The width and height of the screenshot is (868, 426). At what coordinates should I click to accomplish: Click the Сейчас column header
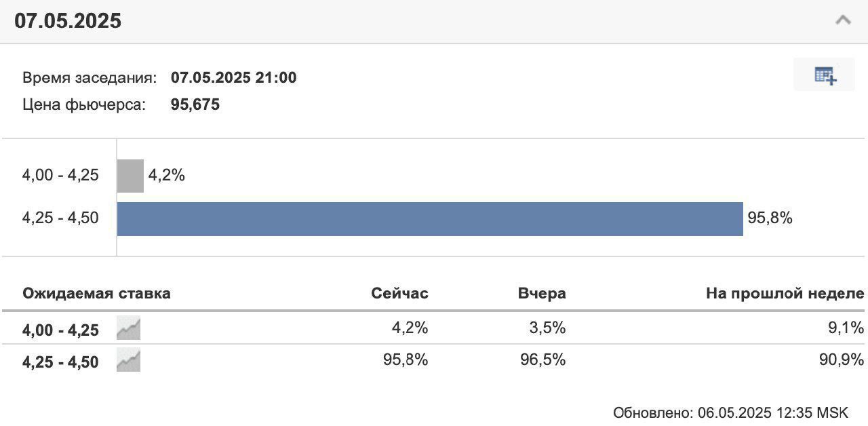point(400,294)
